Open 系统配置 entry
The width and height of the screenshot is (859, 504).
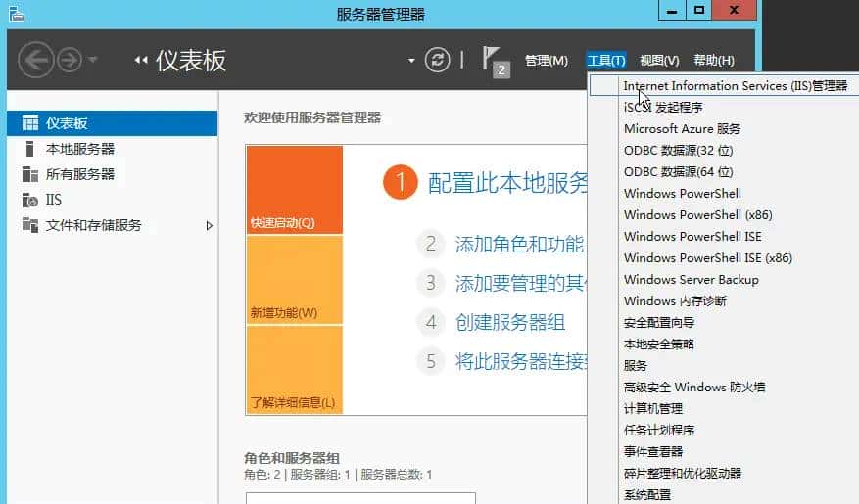(647, 494)
